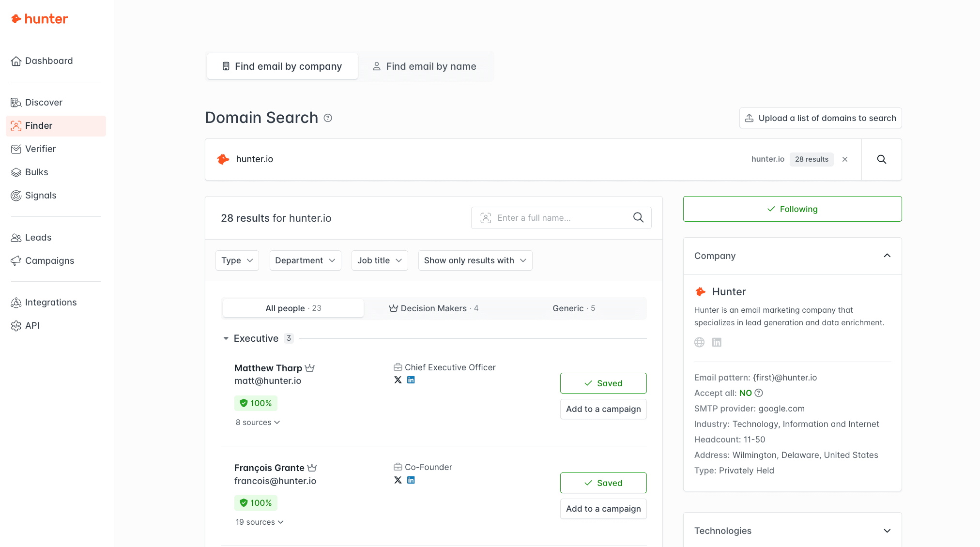Toggle Saved state for Matthew Tharp
The image size is (980, 547).
603,383
